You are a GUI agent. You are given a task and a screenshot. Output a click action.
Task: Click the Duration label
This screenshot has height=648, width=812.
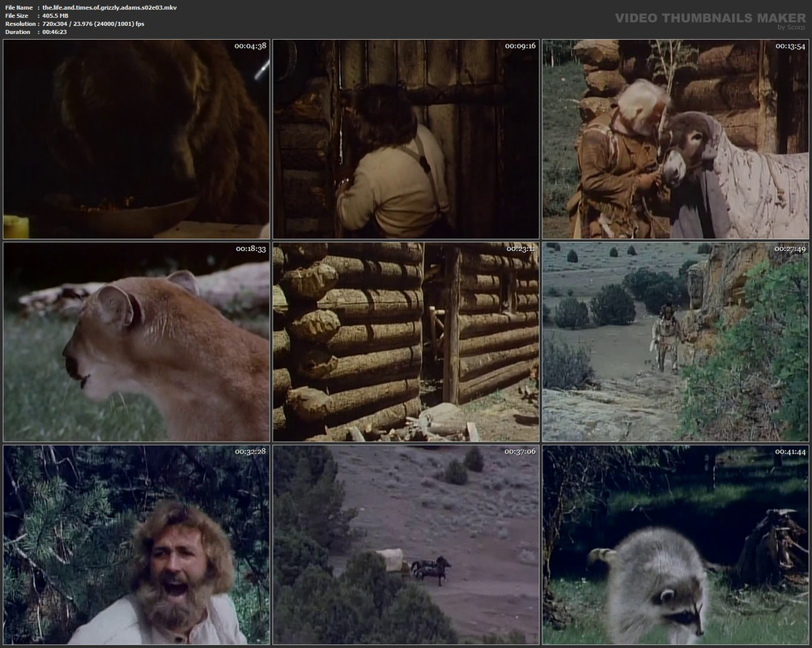tap(18, 32)
